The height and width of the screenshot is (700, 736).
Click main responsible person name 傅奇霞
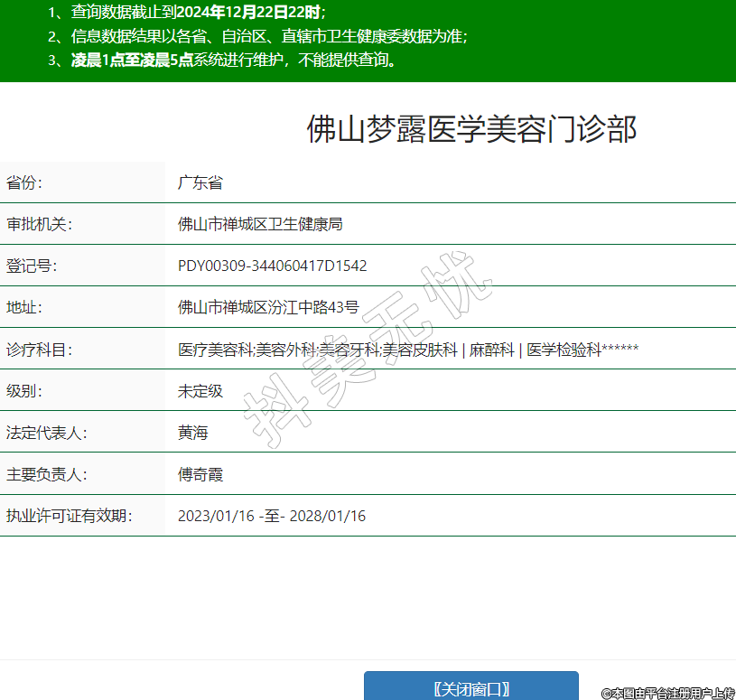(200, 474)
